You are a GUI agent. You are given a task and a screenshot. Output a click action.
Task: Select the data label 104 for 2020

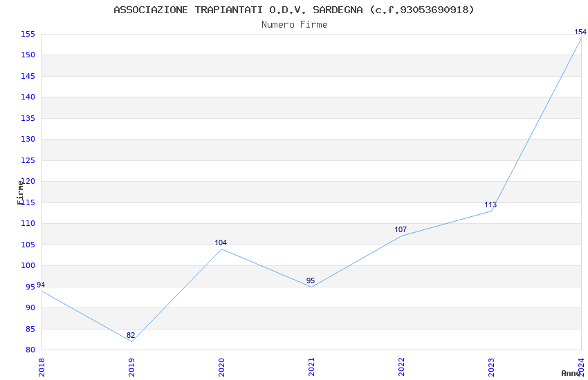coord(221,243)
